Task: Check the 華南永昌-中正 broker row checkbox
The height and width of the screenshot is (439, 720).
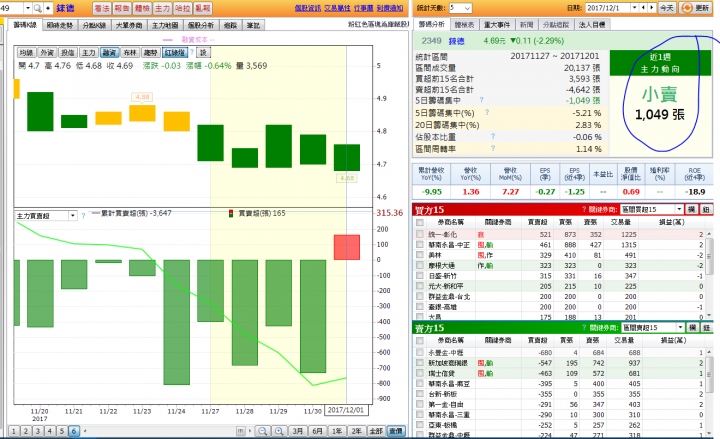Action: 419,245
